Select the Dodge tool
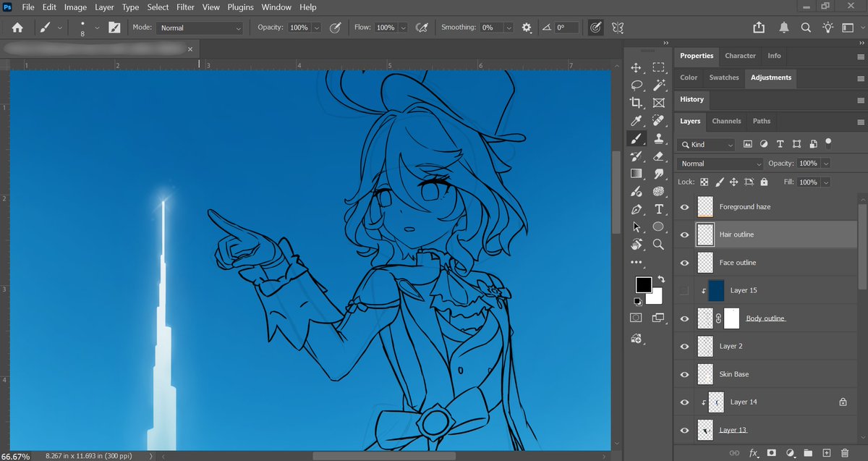868x461 pixels. pos(658,191)
